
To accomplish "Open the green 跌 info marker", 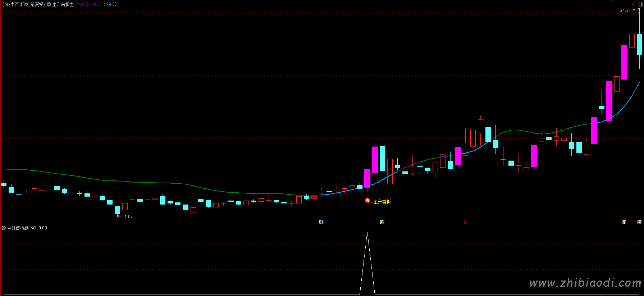I will point(382,222).
